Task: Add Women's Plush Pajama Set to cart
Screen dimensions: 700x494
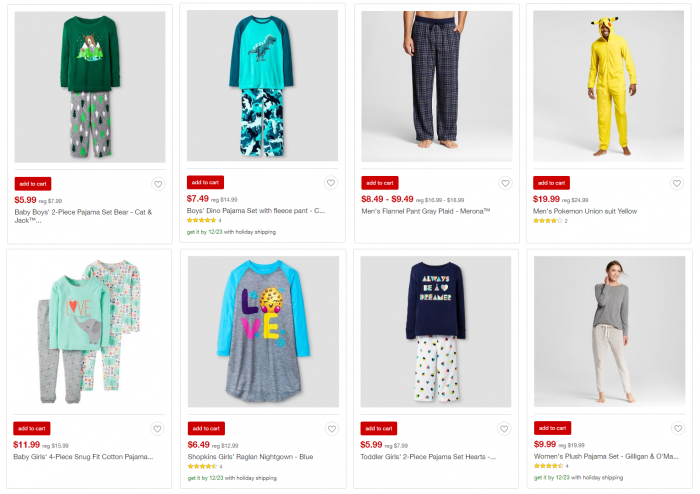Action: [x=552, y=428]
